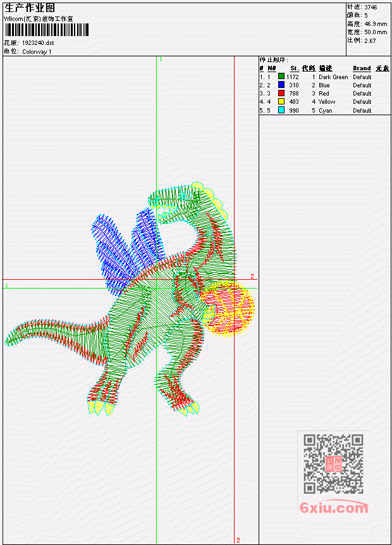
Task: Click the dinosaur embroidery design preview
Action: click(x=130, y=299)
